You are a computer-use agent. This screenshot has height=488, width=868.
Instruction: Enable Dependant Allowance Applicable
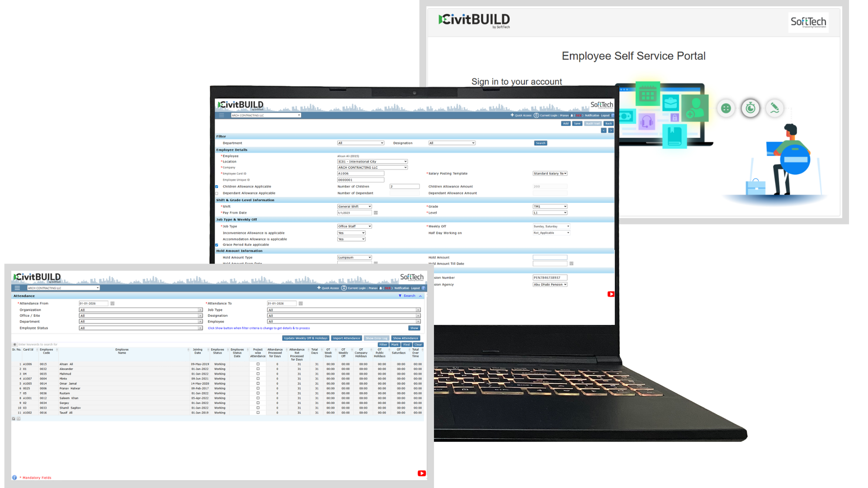216,193
